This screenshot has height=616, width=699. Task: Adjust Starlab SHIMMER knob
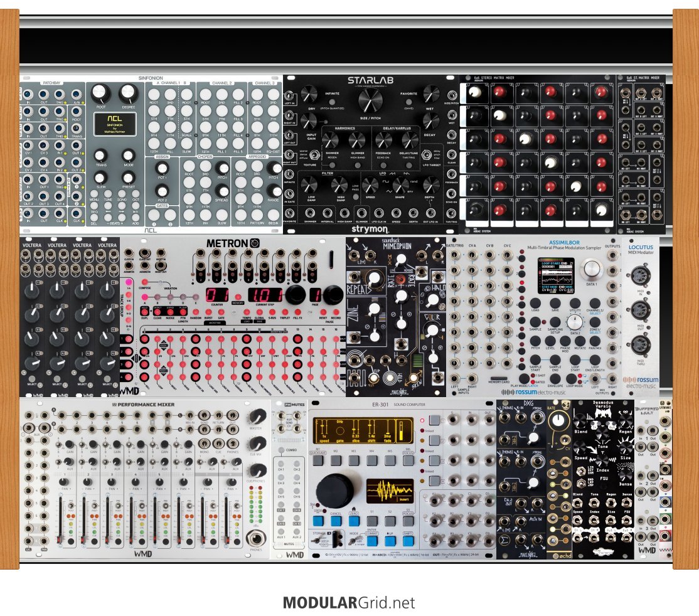(x=330, y=141)
